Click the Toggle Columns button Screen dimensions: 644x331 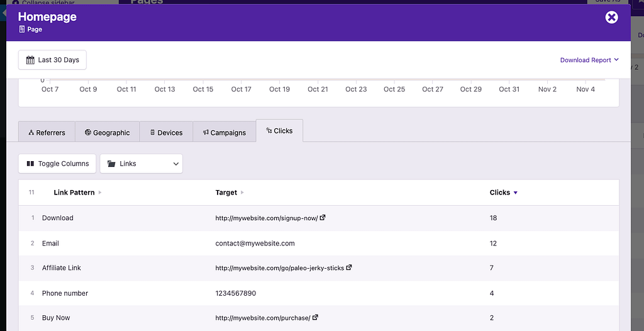(x=57, y=164)
